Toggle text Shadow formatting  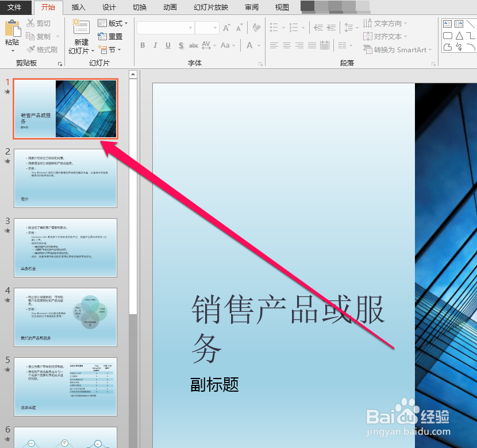[181, 45]
